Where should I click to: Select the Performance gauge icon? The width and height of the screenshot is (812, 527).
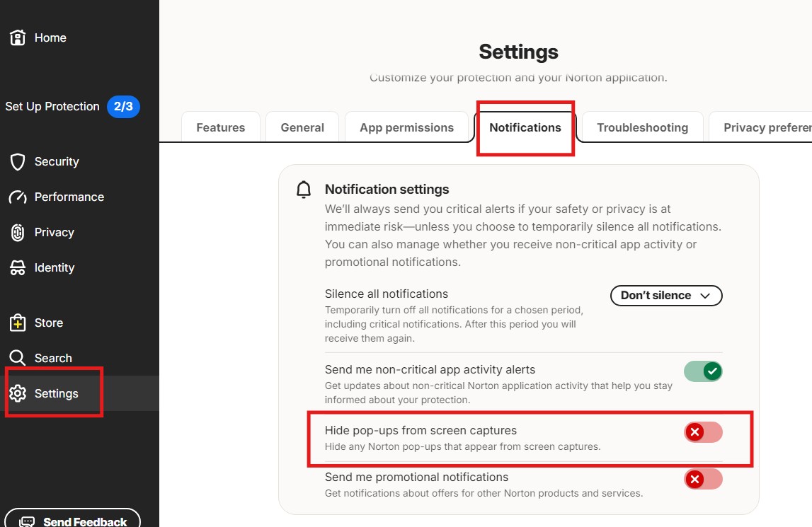[x=18, y=197]
